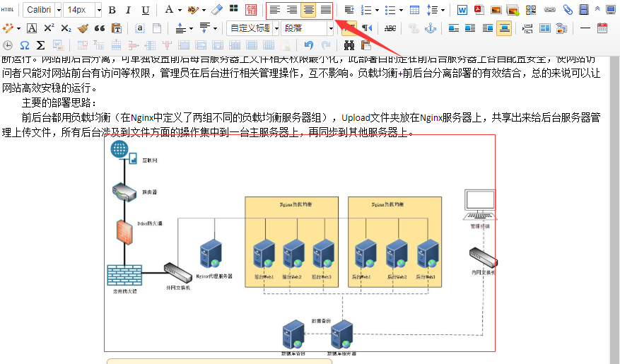Insert a table with the table icon
The image size is (620, 364).
(414, 10)
